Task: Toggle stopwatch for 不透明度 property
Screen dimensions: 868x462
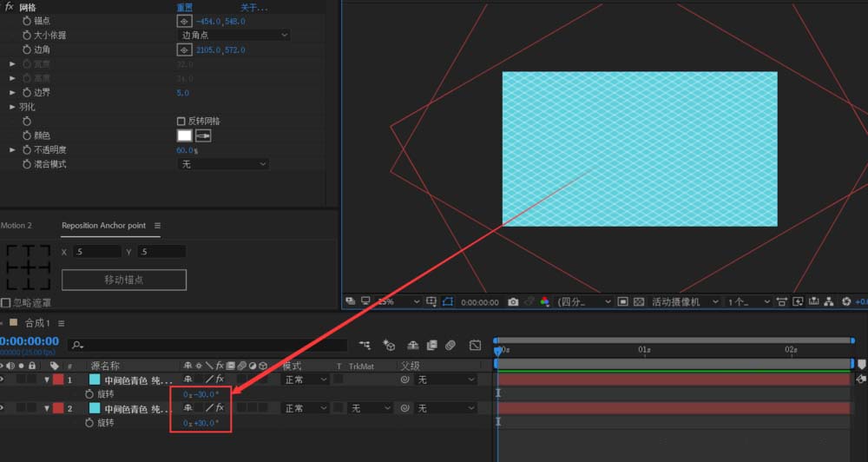Action: [27, 149]
